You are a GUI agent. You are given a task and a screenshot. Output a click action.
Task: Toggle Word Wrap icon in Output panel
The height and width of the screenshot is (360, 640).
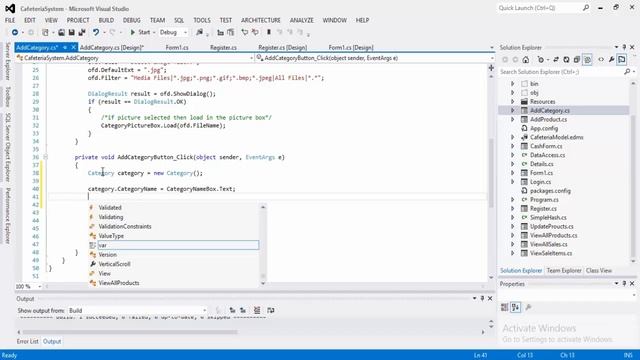point(271,311)
